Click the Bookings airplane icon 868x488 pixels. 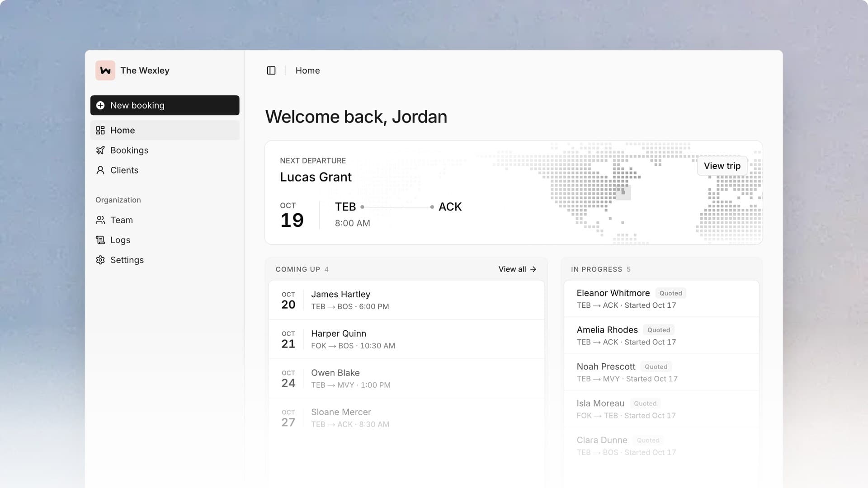(100, 150)
